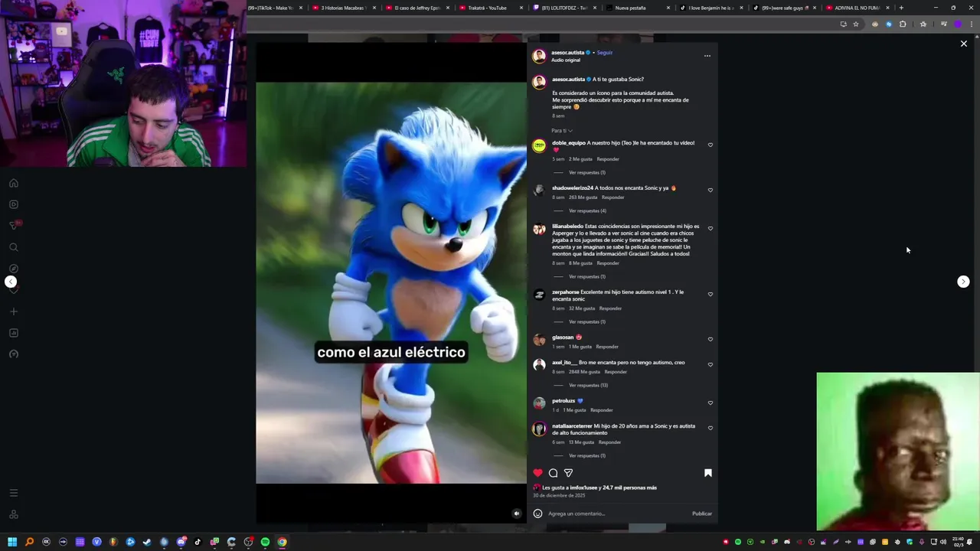The image size is (980, 551).
Task: Click the Publicar button
Action: [x=702, y=514]
